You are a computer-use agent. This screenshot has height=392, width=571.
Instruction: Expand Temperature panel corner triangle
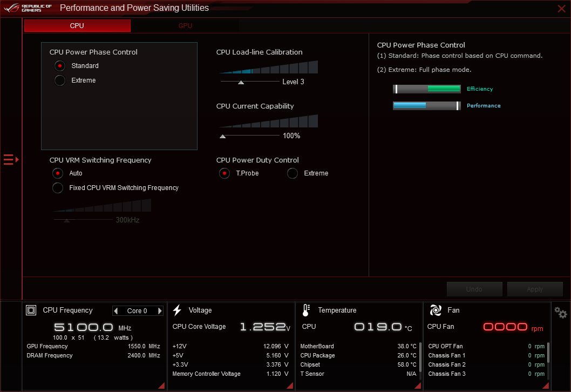tap(418, 386)
